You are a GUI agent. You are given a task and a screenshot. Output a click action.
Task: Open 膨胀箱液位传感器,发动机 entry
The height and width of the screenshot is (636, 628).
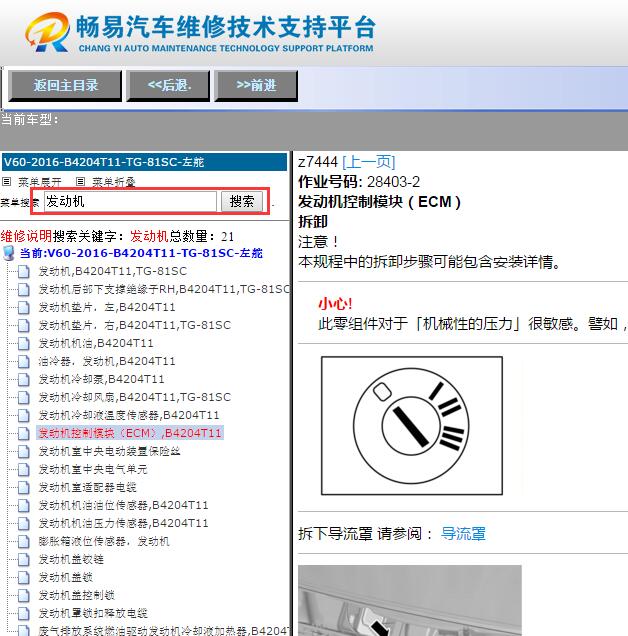[104, 541]
